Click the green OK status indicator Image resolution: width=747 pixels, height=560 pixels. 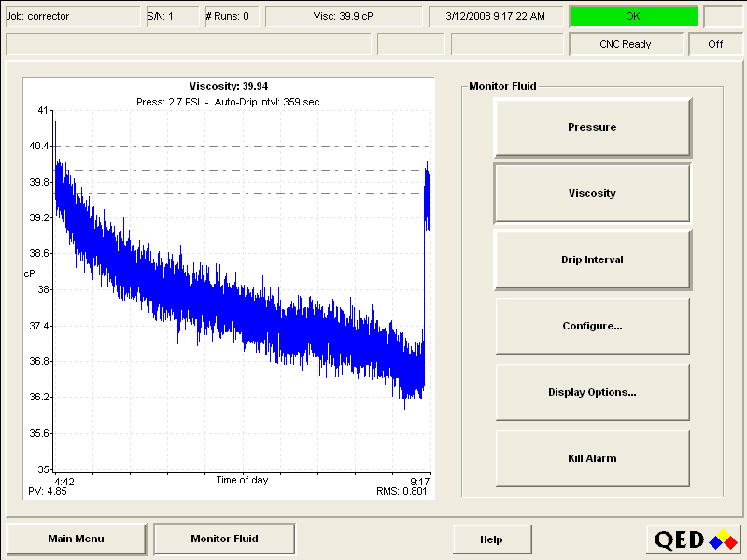click(x=633, y=16)
